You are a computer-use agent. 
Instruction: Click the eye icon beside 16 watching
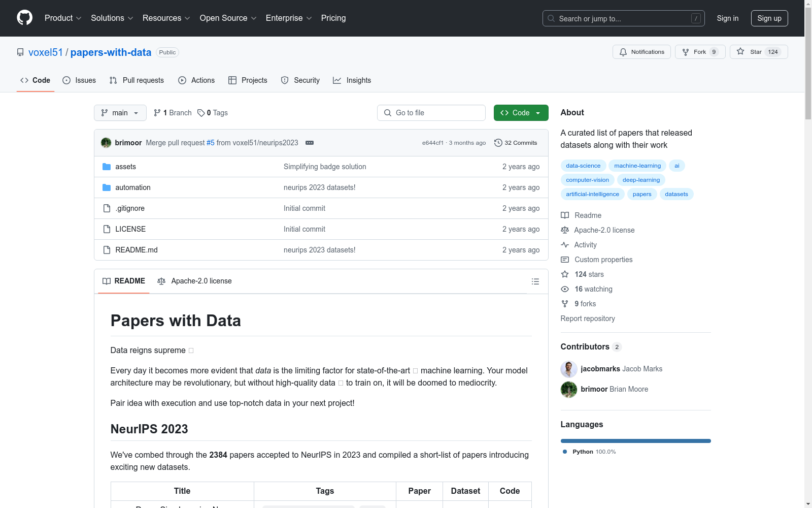tap(565, 289)
